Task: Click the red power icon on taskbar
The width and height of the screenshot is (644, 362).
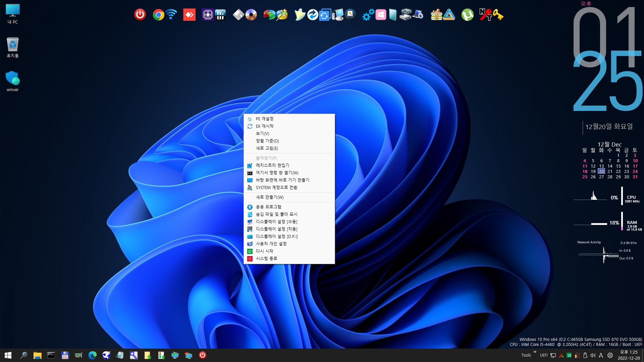Action: click(203, 355)
